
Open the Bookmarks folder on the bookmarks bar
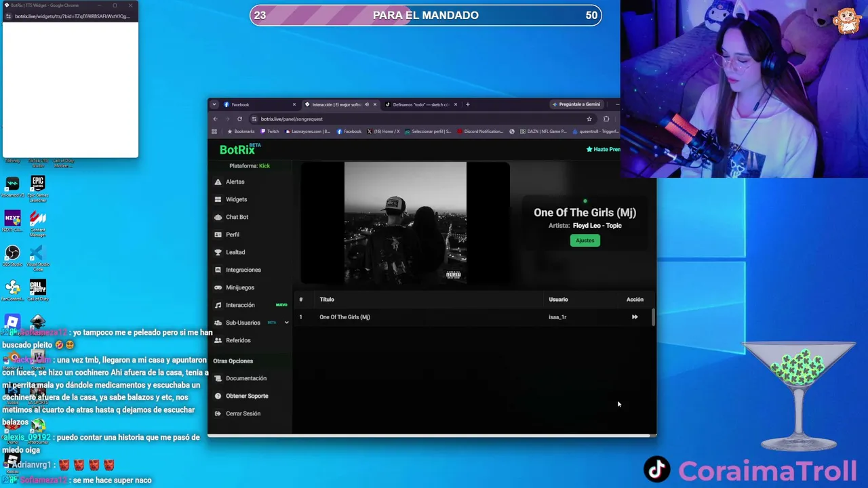coord(241,131)
